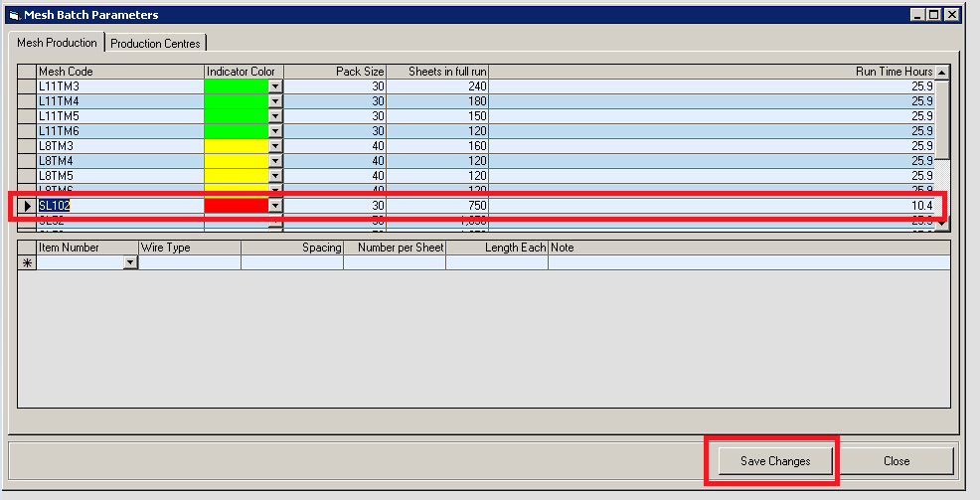The height and width of the screenshot is (500, 980).
Task: Select the Mesh Production tab
Action: [57, 42]
